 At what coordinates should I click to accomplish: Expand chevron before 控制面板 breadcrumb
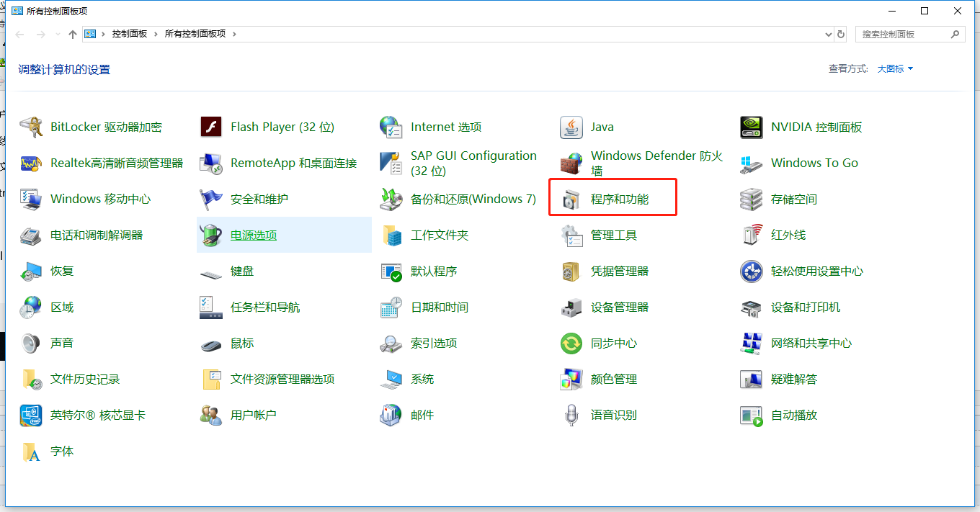(104, 34)
